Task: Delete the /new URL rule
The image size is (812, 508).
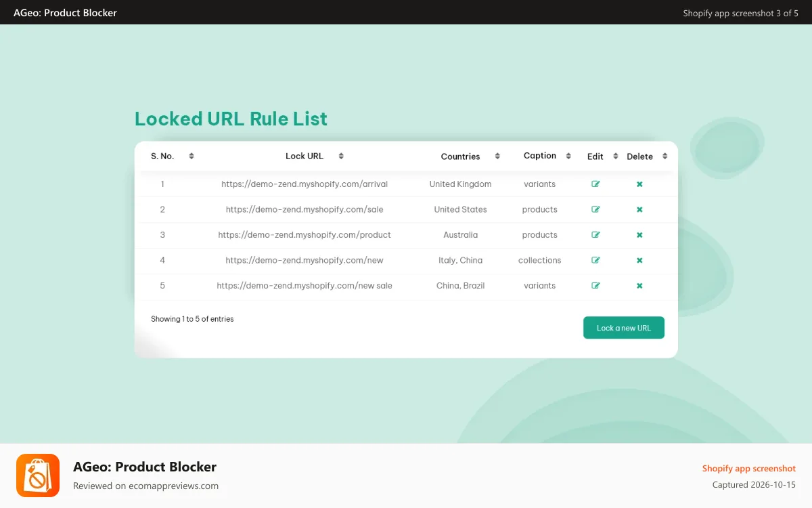Action: (639, 260)
